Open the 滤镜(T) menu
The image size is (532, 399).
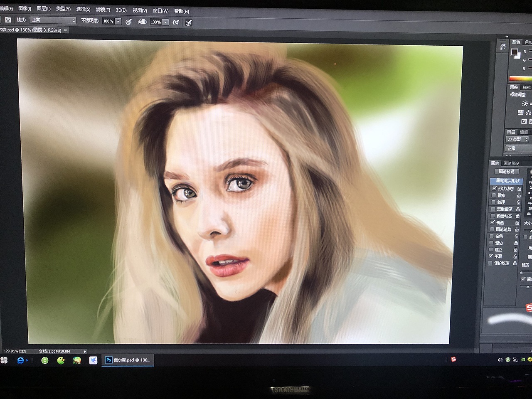pos(103,10)
